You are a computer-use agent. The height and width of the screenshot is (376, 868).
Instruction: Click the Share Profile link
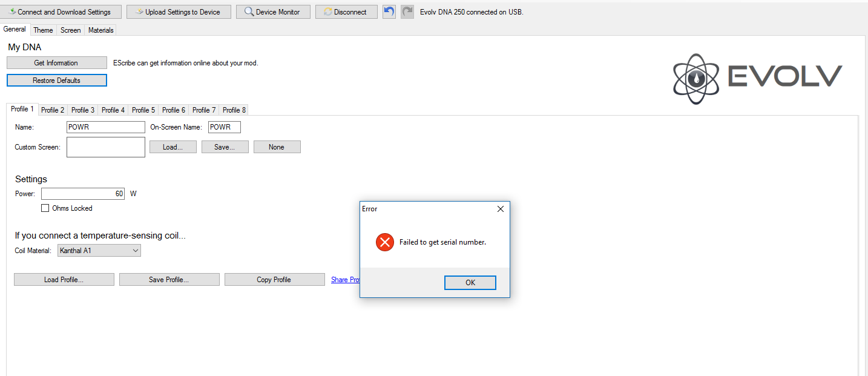346,280
